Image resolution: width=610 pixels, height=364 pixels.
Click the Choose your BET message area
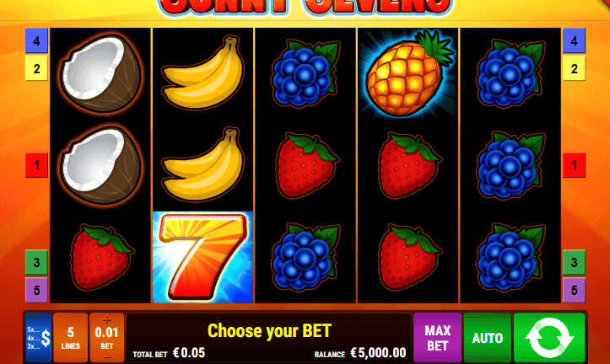pos(269,331)
